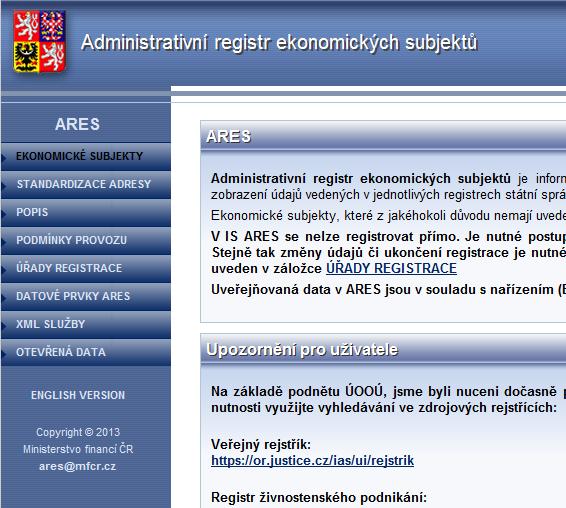Click the Veřejný rejstřík label

[261, 444]
